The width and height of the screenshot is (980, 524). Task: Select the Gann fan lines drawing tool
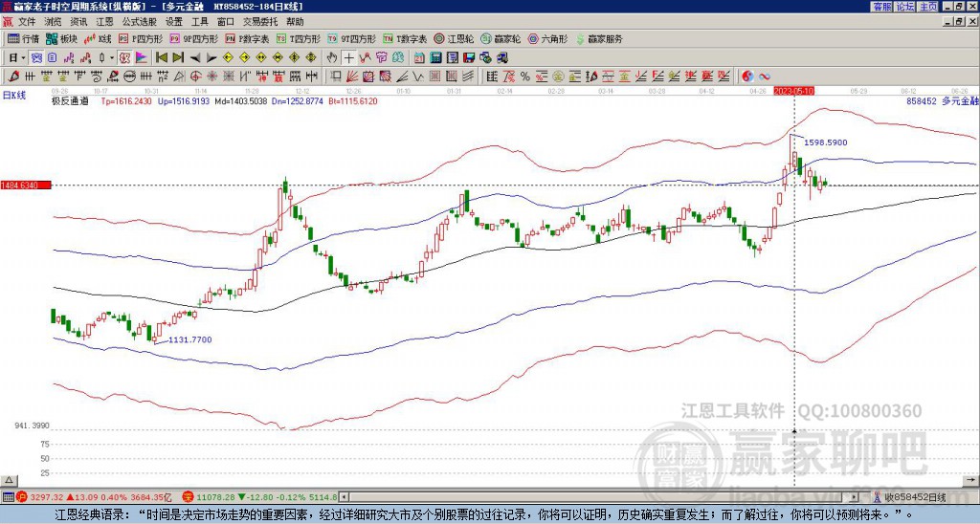[352, 76]
